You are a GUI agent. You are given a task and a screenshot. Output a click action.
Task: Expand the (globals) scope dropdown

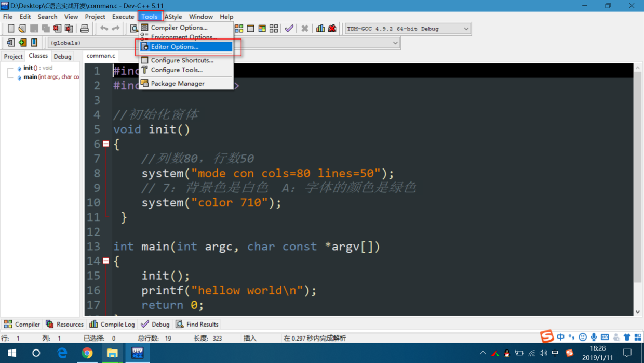395,43
